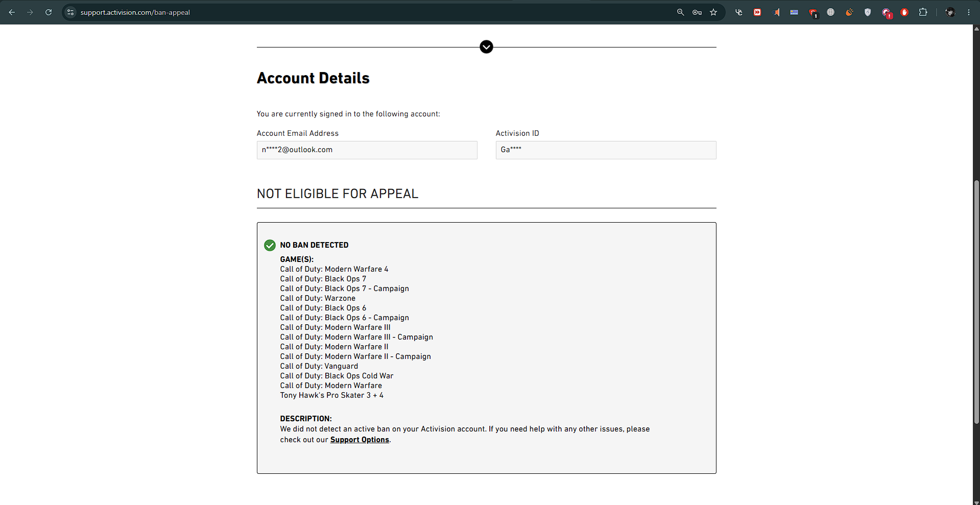Open the Extensions puzzle piece menu
This screenshot has width=980, height=505.
tap(923, 12)
